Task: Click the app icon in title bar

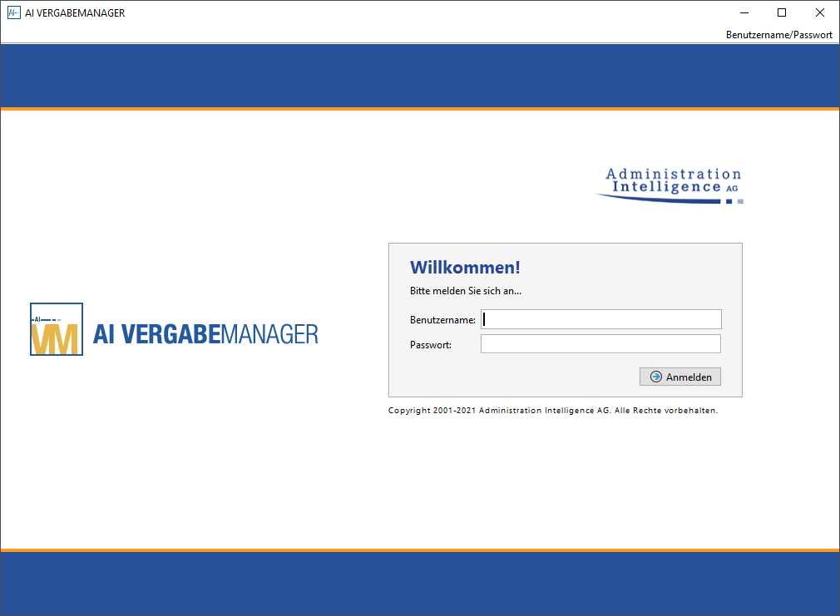Action: point(13,12)
